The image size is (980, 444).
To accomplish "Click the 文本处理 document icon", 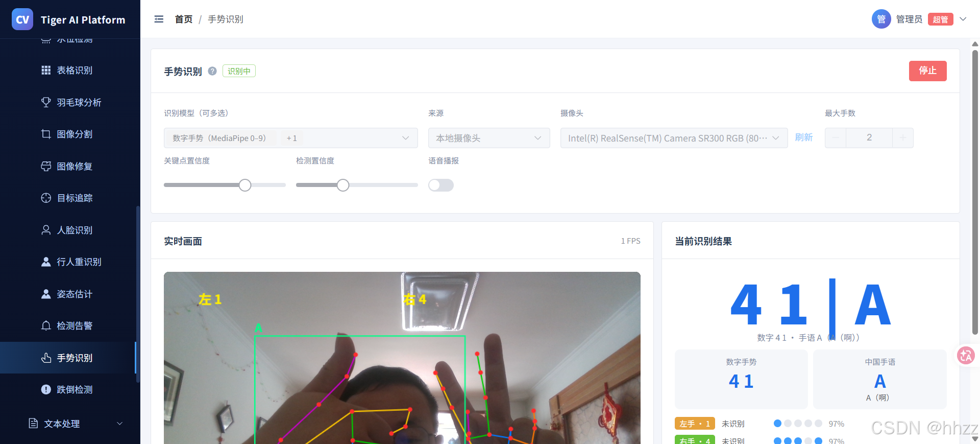I will [33, 423].
